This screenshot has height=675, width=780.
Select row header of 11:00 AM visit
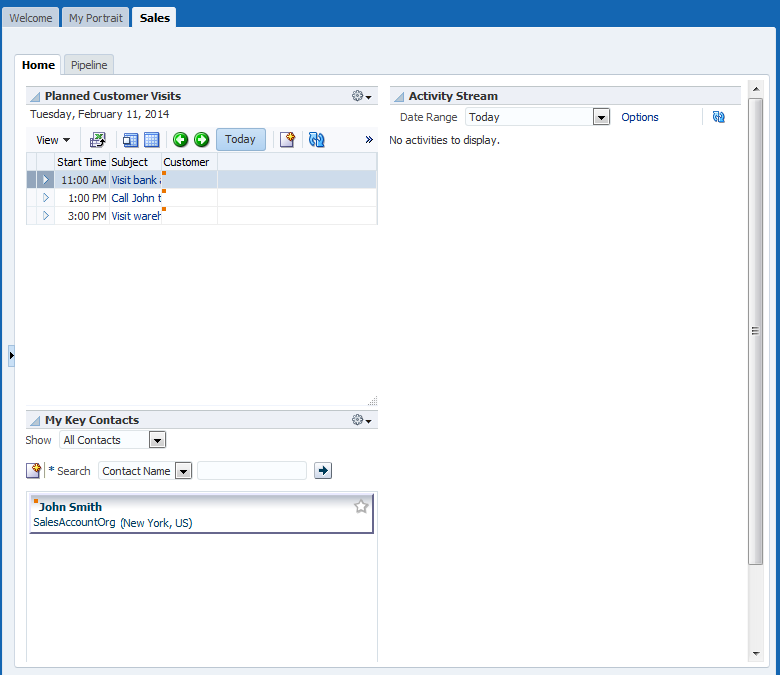click(31, 180)
